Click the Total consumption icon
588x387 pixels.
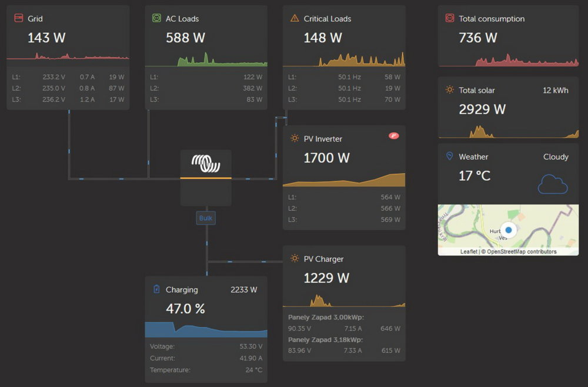[450, 18]
